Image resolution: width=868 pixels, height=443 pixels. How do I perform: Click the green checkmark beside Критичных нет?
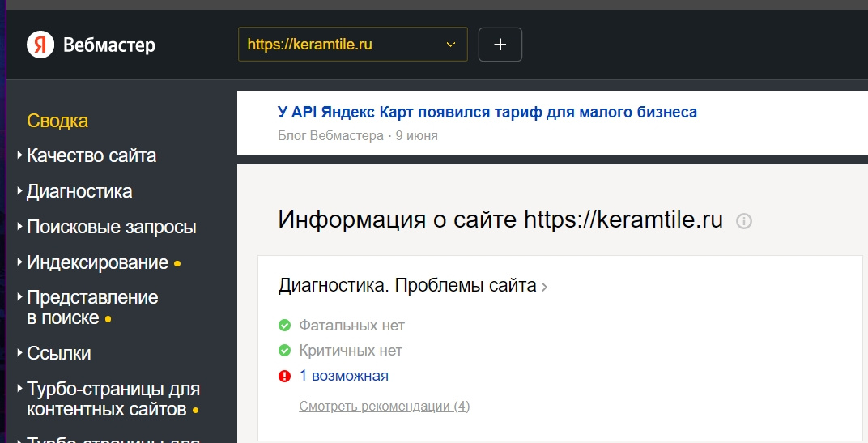tap(284, 351)
